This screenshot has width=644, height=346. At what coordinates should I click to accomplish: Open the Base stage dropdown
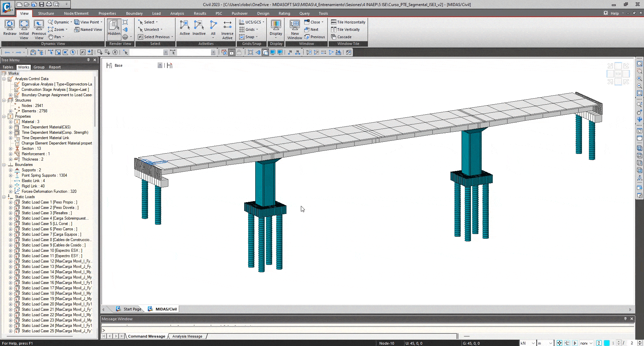click(160, 65)
